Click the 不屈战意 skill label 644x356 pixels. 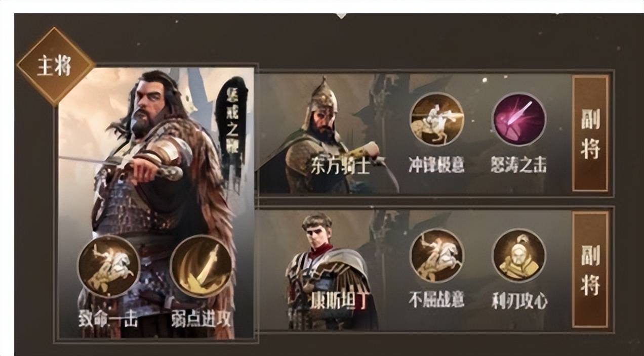pyautogui.click(x=436, y=300)
